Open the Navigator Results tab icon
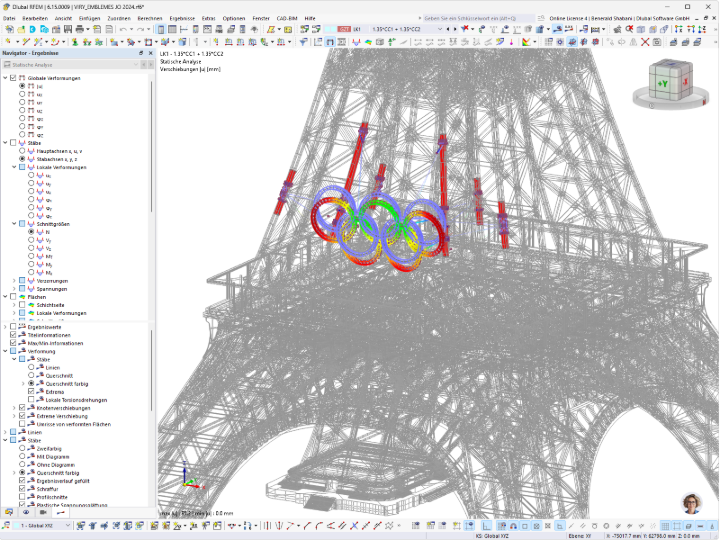The width and height of the screenshot is (720, 540). (60, 512)
